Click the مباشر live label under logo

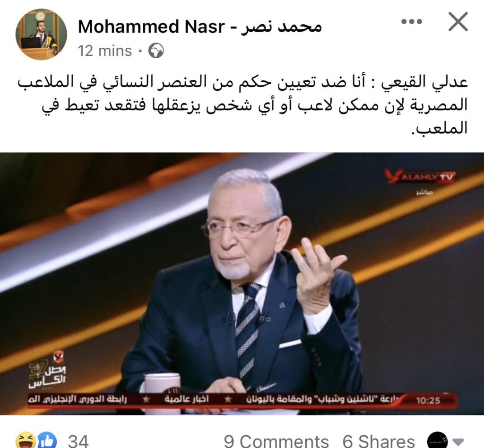(x=425, y=193)
